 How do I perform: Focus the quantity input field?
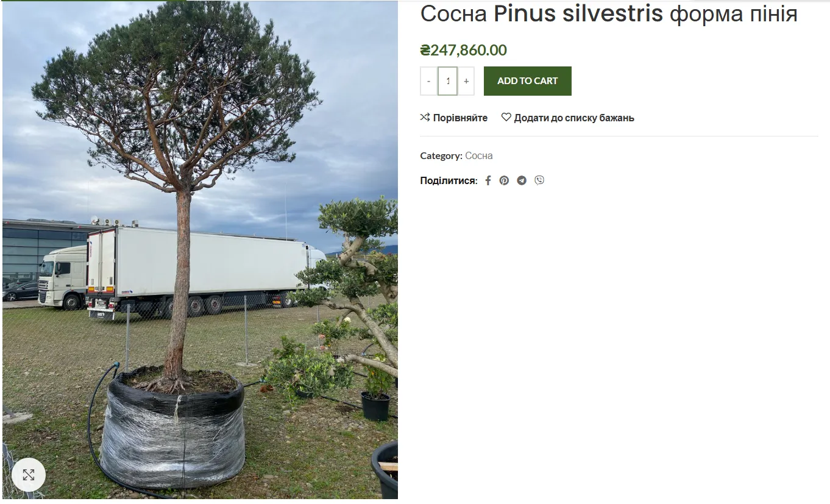[x=448, y=81]
